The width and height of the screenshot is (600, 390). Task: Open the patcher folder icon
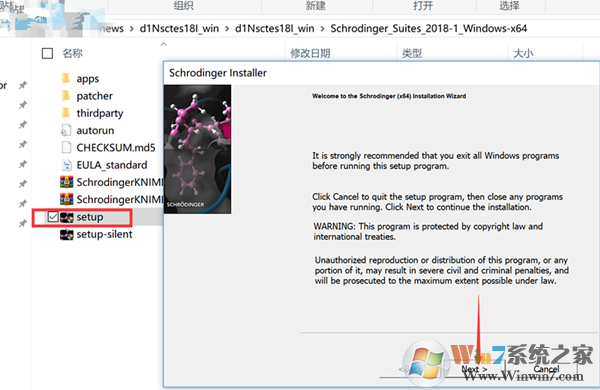[x=66, y=96]
